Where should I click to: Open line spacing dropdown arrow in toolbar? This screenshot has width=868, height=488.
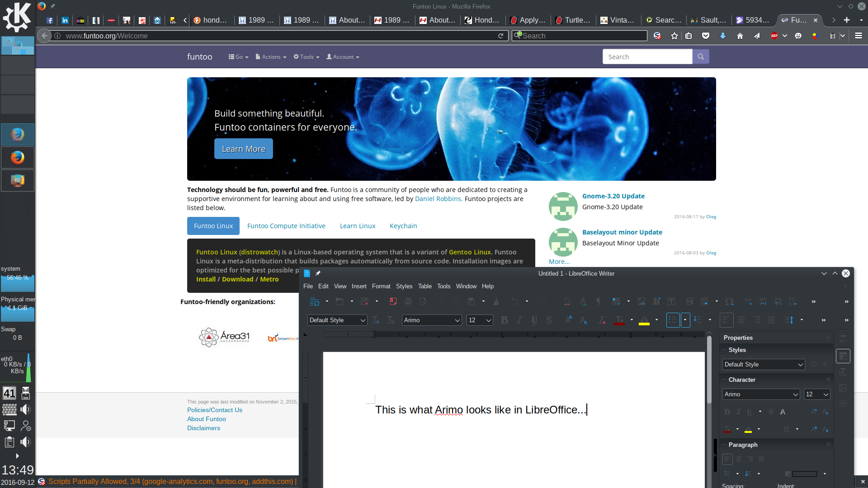(802, 320)
